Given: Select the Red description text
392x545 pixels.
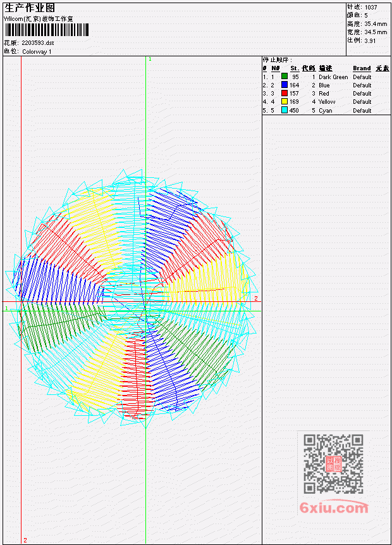Looking at the screenshot, I should [x=324, y=94].
